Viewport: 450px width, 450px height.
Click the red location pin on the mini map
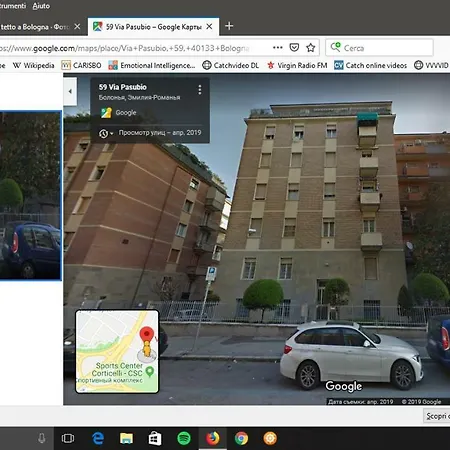(x=147, y=335)
